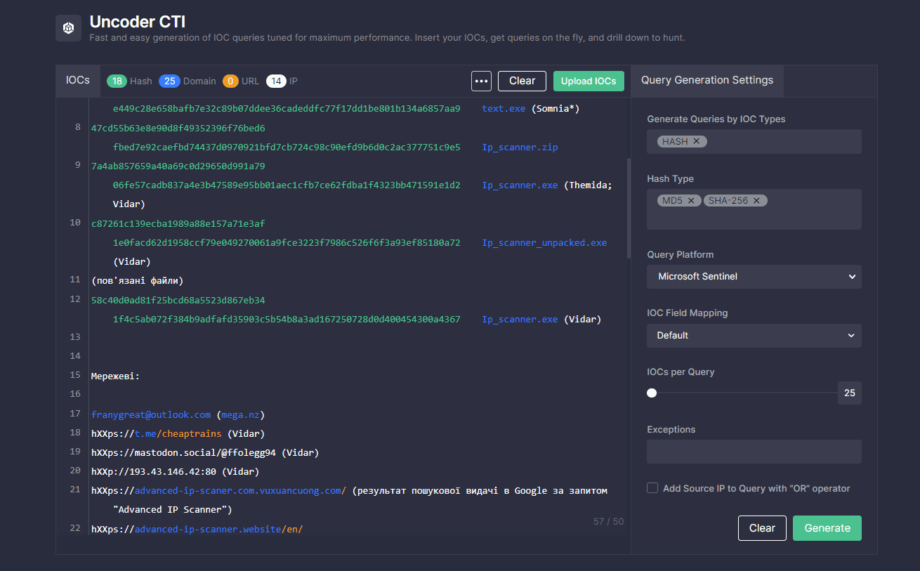This screenshot has width=920, height=571.
Task: Switch to the IOCs tab
Action: [77, 80]
